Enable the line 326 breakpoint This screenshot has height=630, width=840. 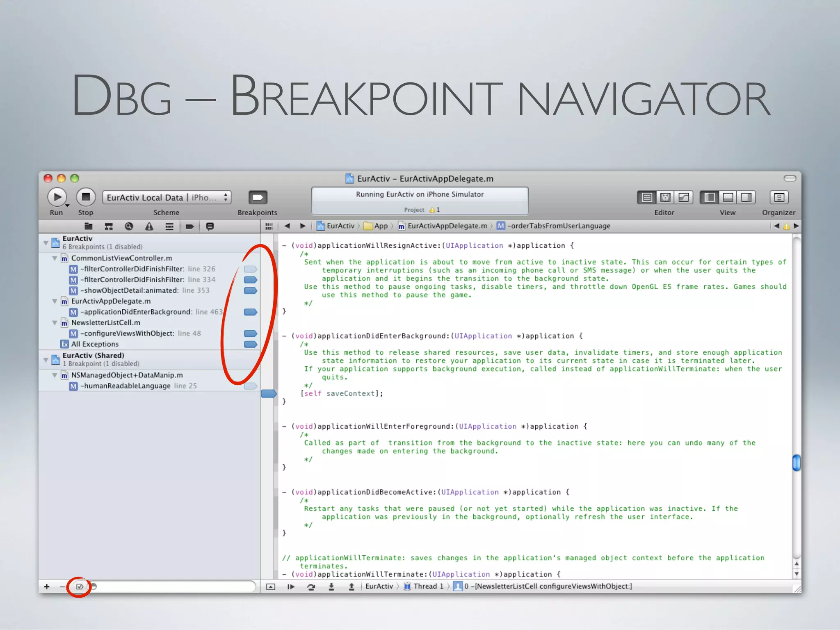click(251, 269)
